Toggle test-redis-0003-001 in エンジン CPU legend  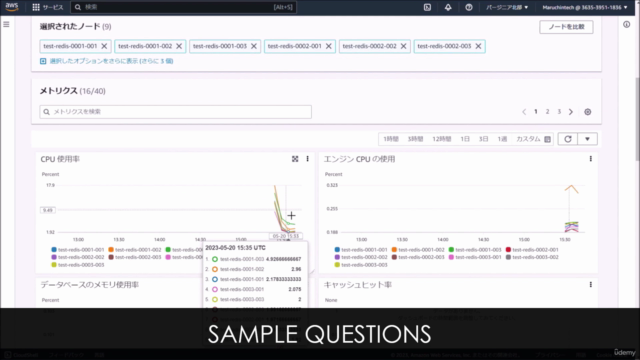(x=475, y=258)
